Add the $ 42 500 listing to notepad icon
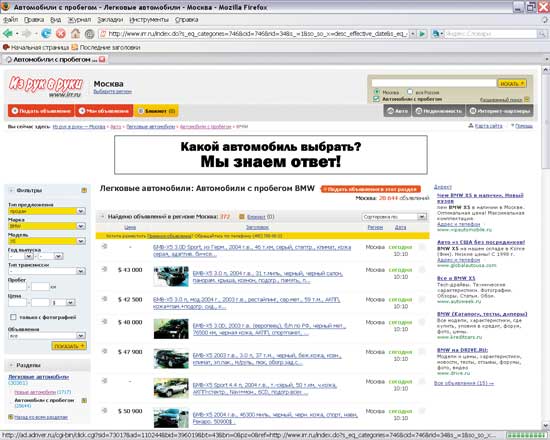The width and height of the screenshot is (550, 440). pyautogui.click(x=105, y=299)
